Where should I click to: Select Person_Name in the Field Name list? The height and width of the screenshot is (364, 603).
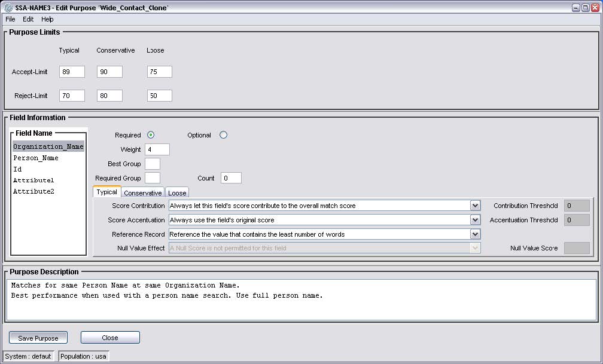point(36,158)
